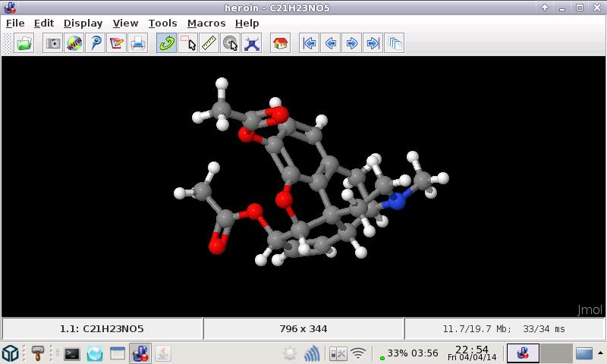Click the Jmol window icon in title bar
The height and width of the screenshot is (364, 607).
(x=10, y=8)
